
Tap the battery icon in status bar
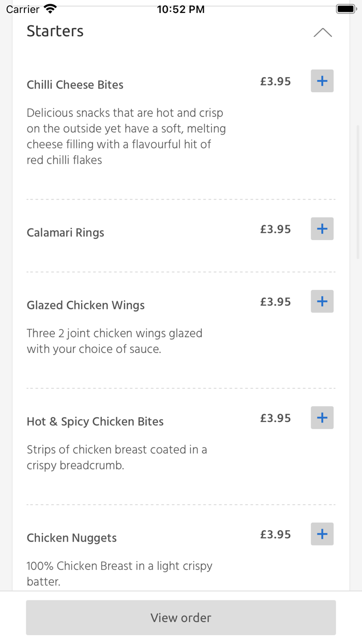345,9
